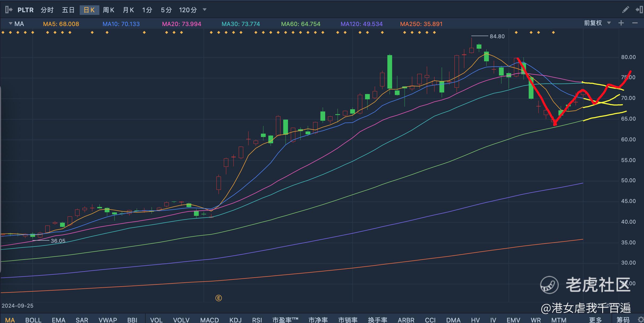Open earnings event marker E
644x323 pixels.
(x=219, y=298)
